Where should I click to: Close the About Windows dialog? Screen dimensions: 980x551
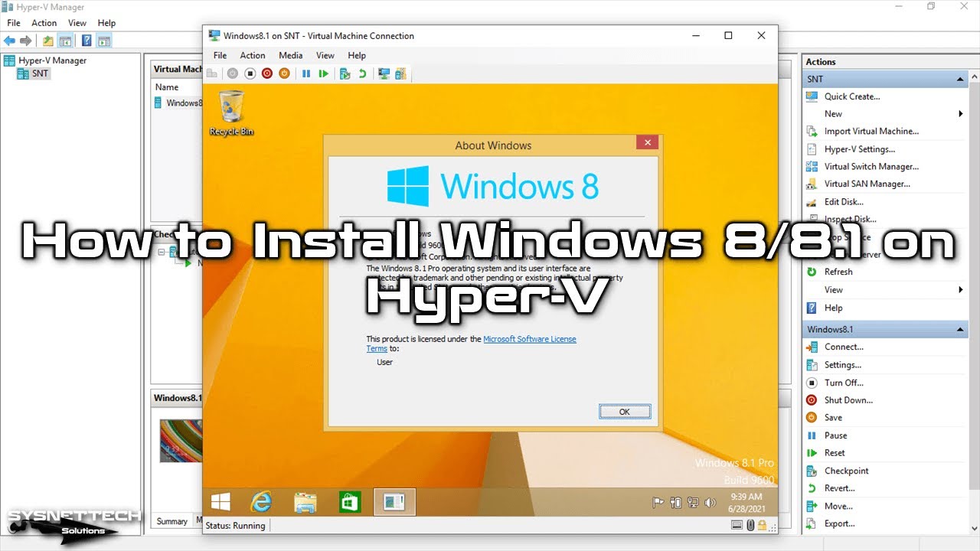tap(648, 143)
